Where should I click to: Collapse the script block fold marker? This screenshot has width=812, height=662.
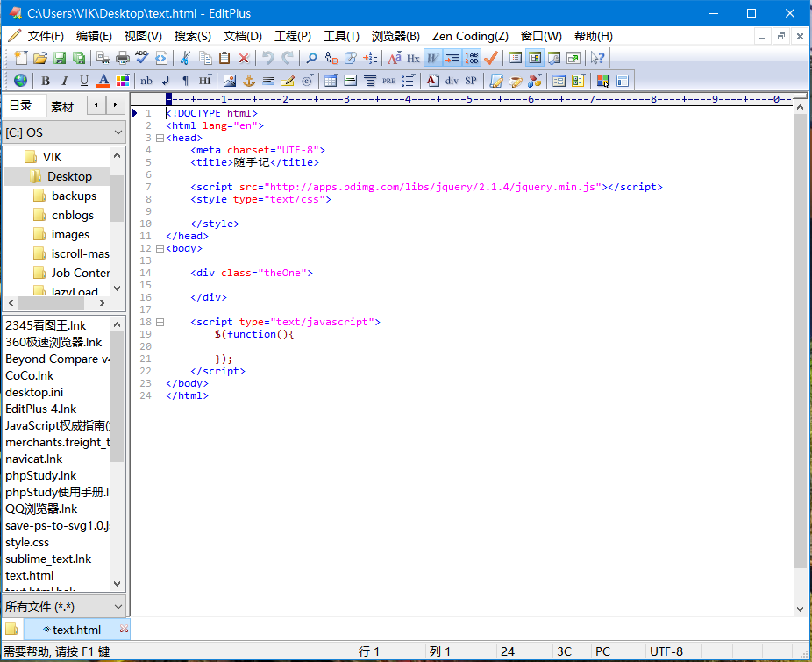(160, 322)
